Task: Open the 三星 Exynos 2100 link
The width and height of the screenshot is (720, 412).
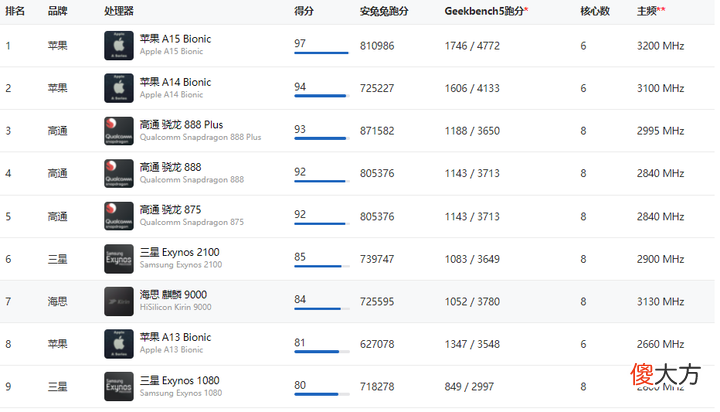Action: point(180,252)
